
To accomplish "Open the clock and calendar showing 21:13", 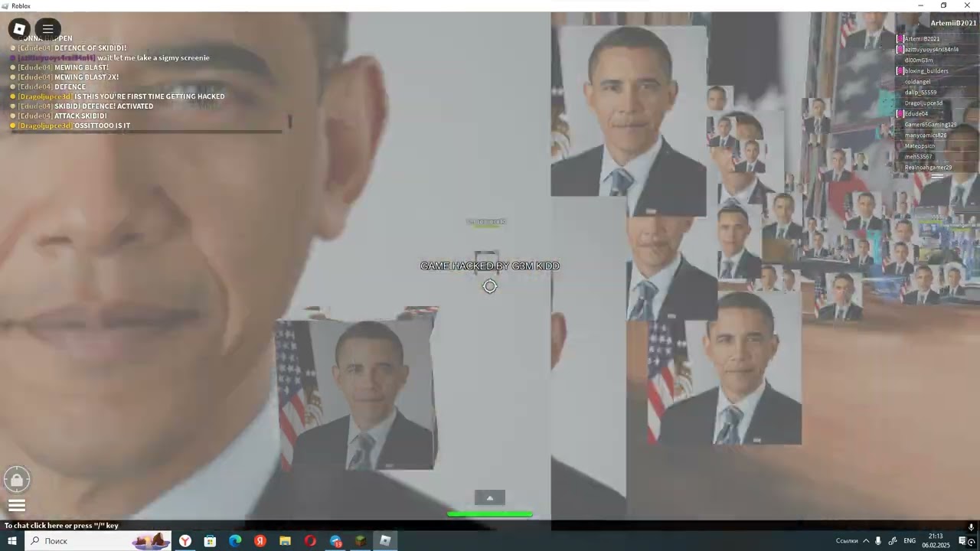I will [x=936, y=541].
